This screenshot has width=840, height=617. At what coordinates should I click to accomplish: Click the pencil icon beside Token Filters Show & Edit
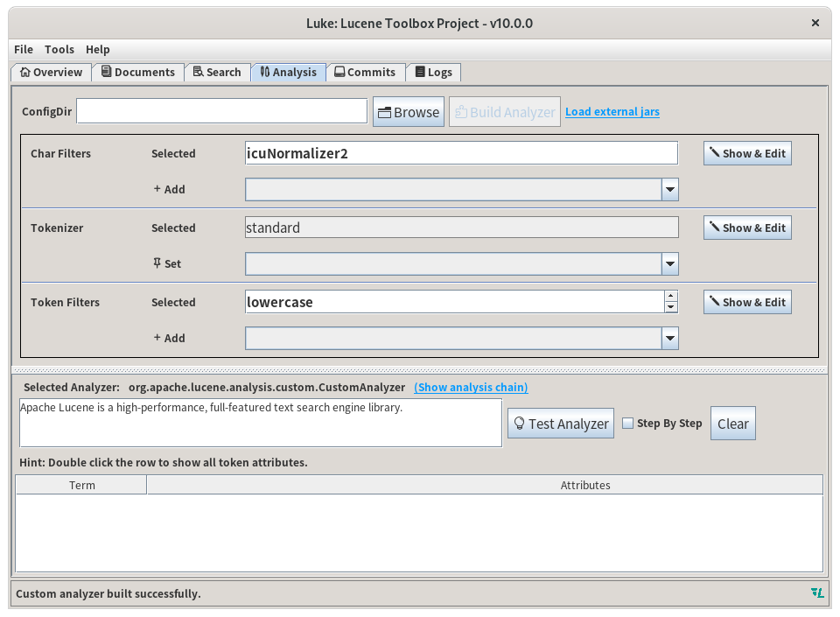pos(715,301)
